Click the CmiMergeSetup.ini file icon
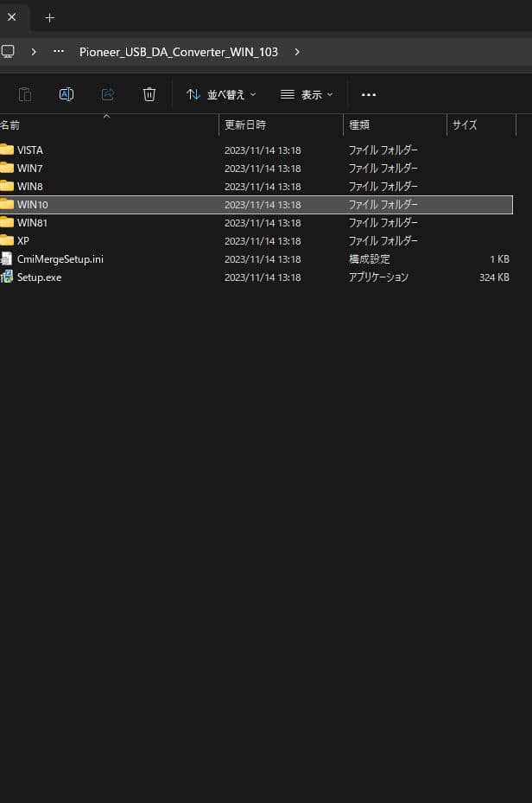 click(x=7, y=258)
